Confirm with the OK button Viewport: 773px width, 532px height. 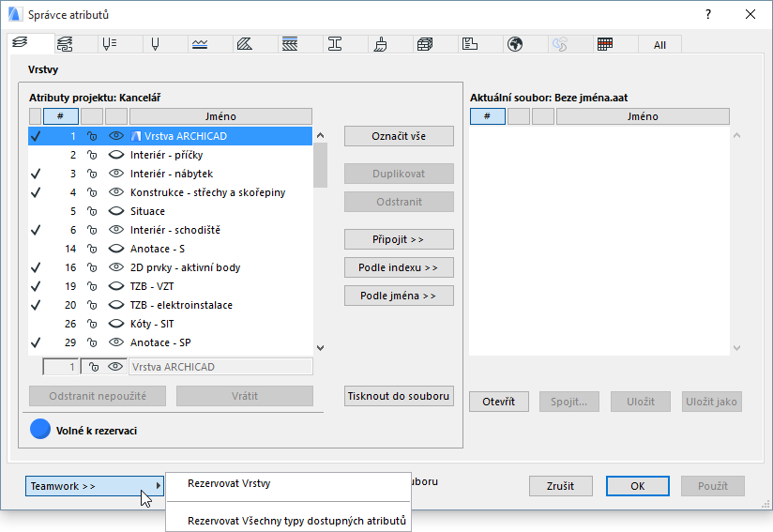pos(637,486)
